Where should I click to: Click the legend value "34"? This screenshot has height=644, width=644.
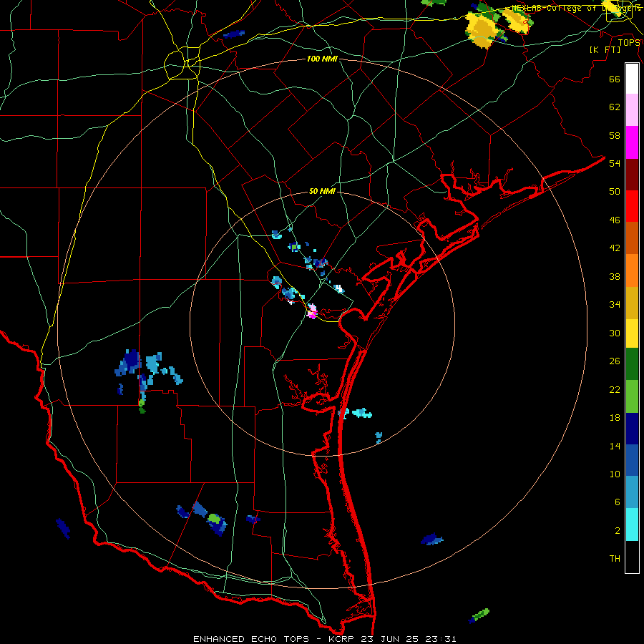pyautogui.click(x=615, y=304)
